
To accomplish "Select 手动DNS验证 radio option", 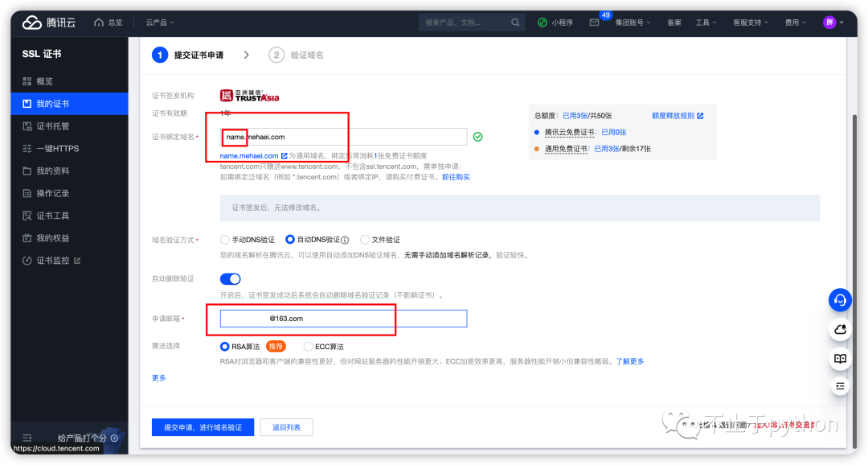I will (x=225, y=240).
